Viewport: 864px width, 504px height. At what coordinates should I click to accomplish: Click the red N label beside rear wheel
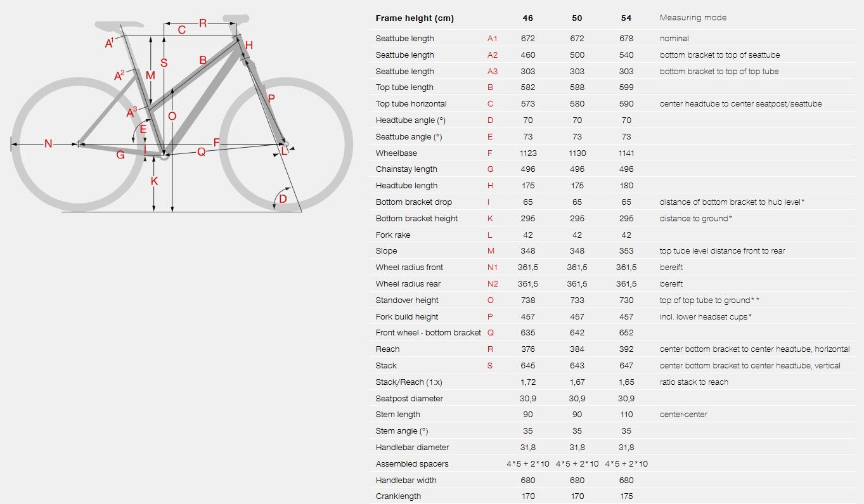48,145
